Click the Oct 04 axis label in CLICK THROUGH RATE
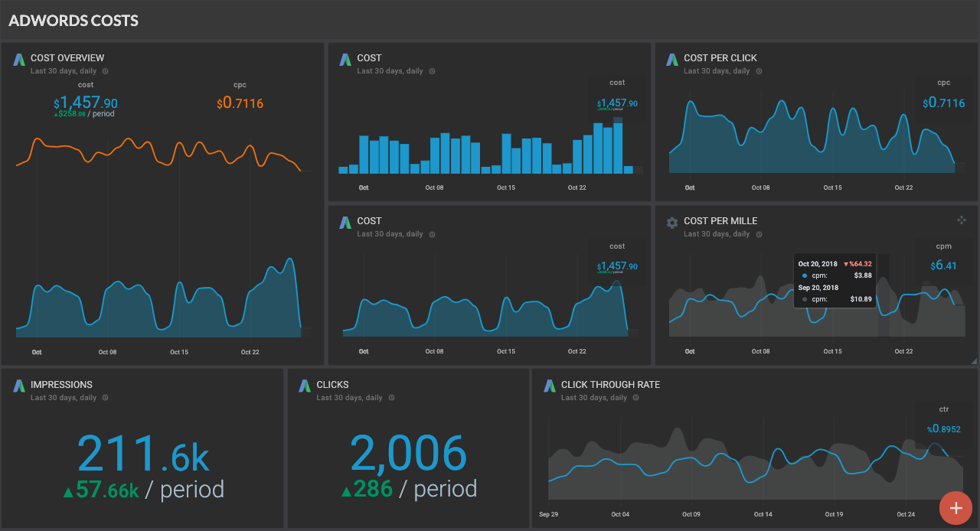 [620, 514]
